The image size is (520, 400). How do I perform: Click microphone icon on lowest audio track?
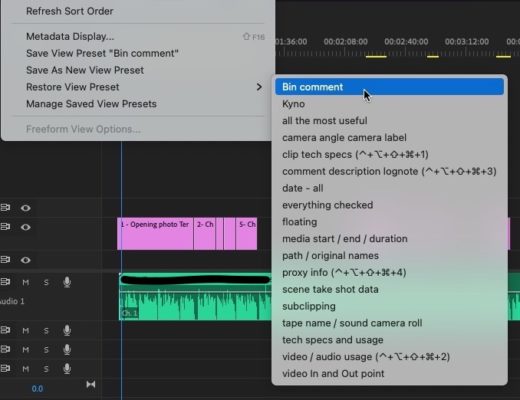pyautogui.click(x=67, y=368)
